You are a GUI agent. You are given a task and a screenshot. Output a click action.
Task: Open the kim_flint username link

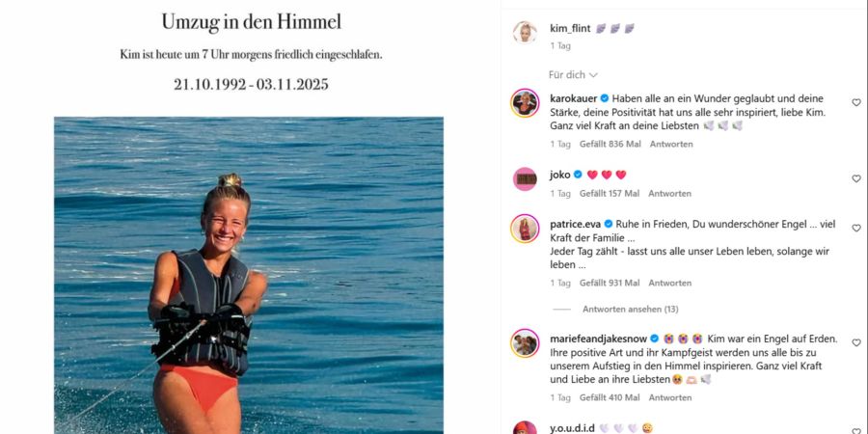click(x=570, y=28)
